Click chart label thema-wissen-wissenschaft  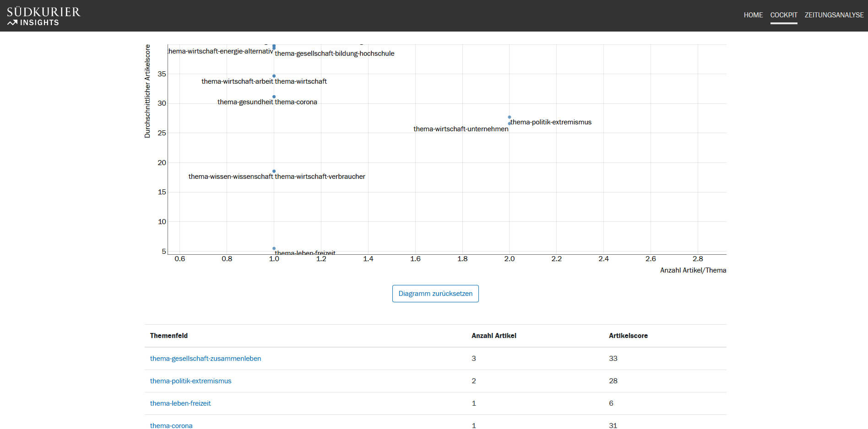[231, 177]
